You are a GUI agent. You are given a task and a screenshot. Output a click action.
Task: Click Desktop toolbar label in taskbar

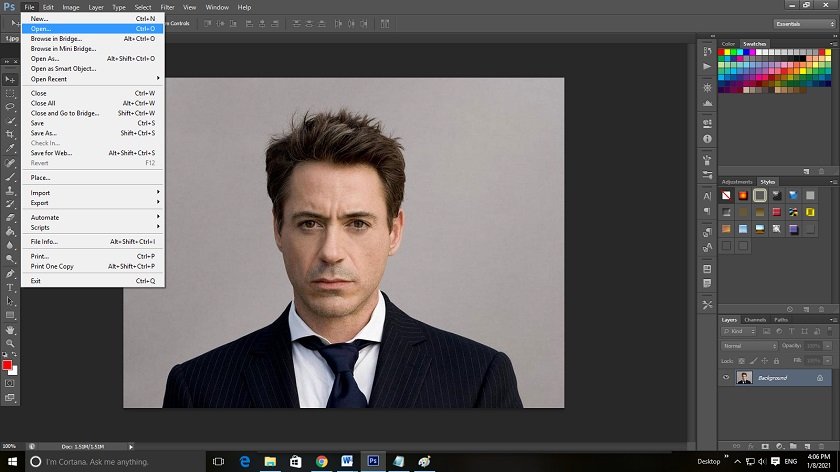point(708,461)
